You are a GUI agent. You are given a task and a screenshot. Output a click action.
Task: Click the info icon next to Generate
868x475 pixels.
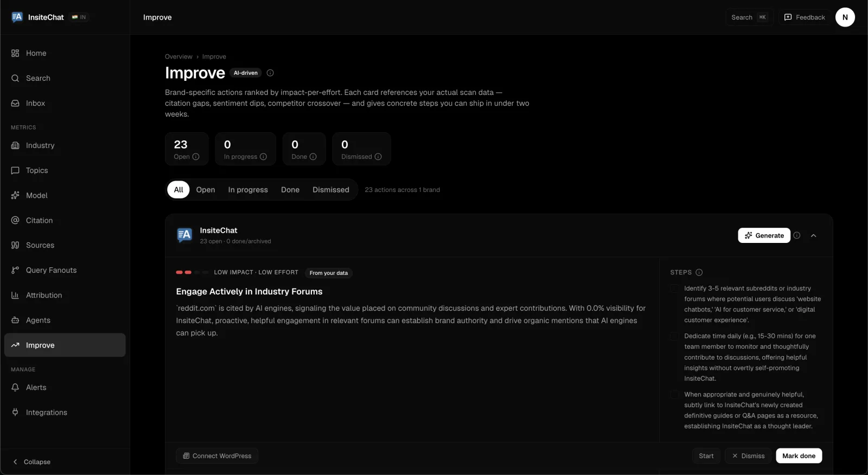[x=797, y=235]
